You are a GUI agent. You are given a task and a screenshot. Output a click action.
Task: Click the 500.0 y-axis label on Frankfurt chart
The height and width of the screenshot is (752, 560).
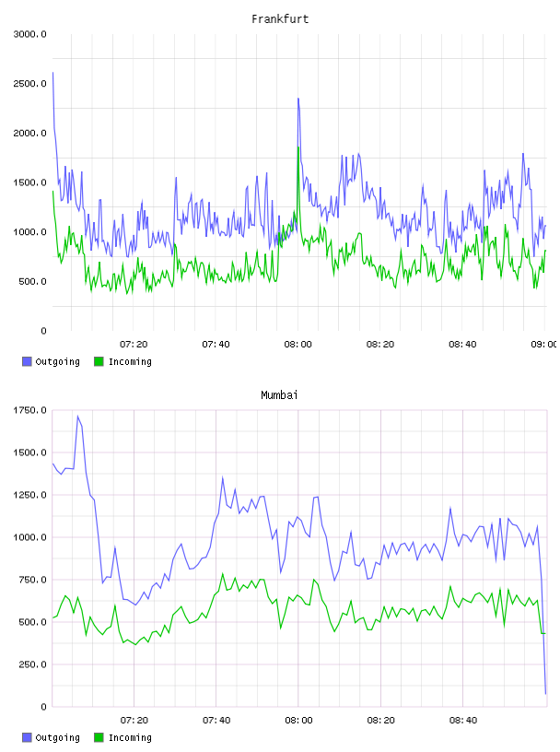pos(32,281)
